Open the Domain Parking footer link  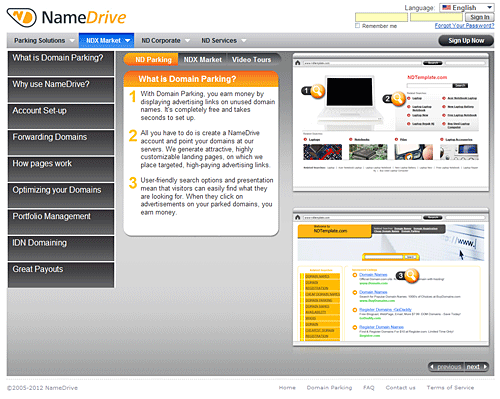(329, 387)
